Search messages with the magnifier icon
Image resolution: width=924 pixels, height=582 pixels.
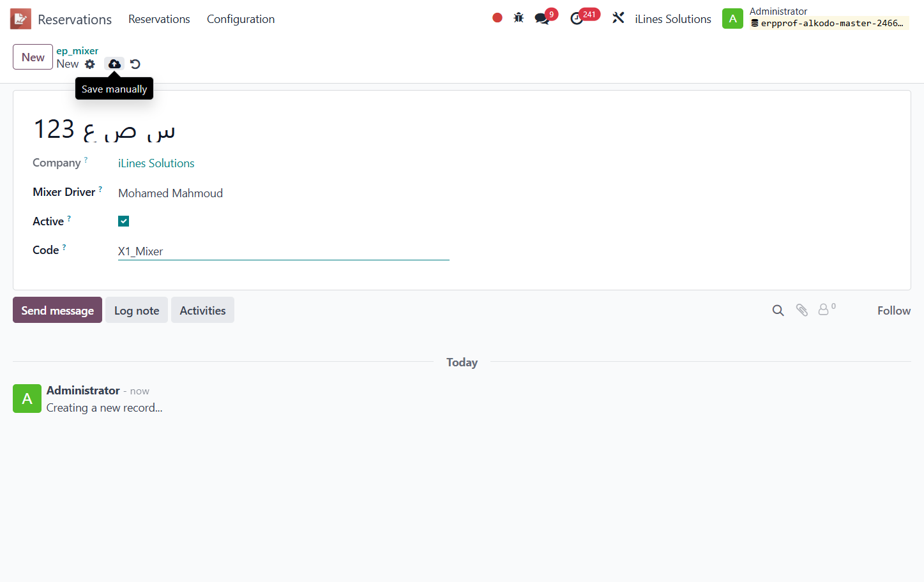(778, 311)
